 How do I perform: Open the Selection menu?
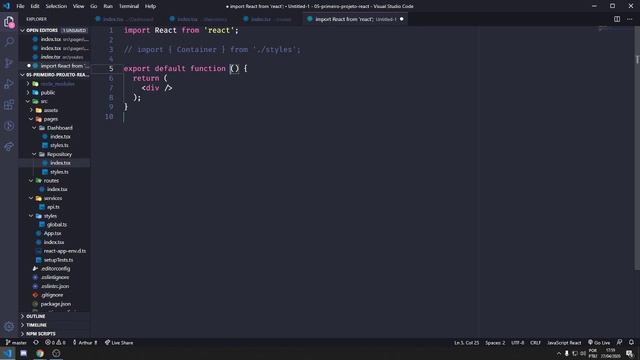(56, 6)
